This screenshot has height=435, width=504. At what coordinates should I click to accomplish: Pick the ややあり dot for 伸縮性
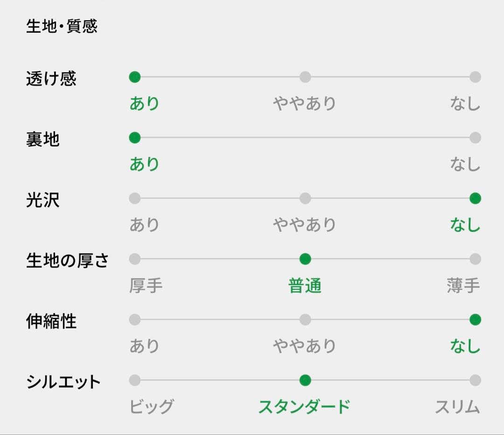pos(305,320)
